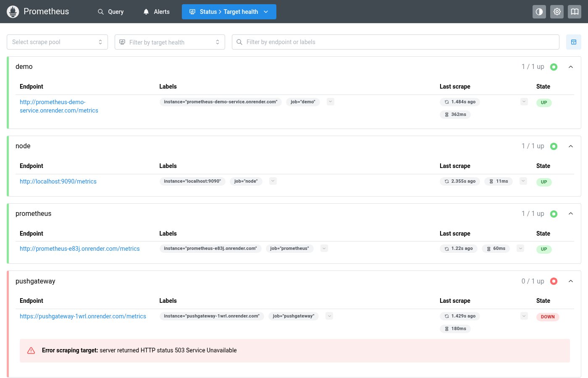The height and width of the screenshot is (378, 588).
Task: Open the prometheus-demo-service metrics endpoint link
Action: 59,106
